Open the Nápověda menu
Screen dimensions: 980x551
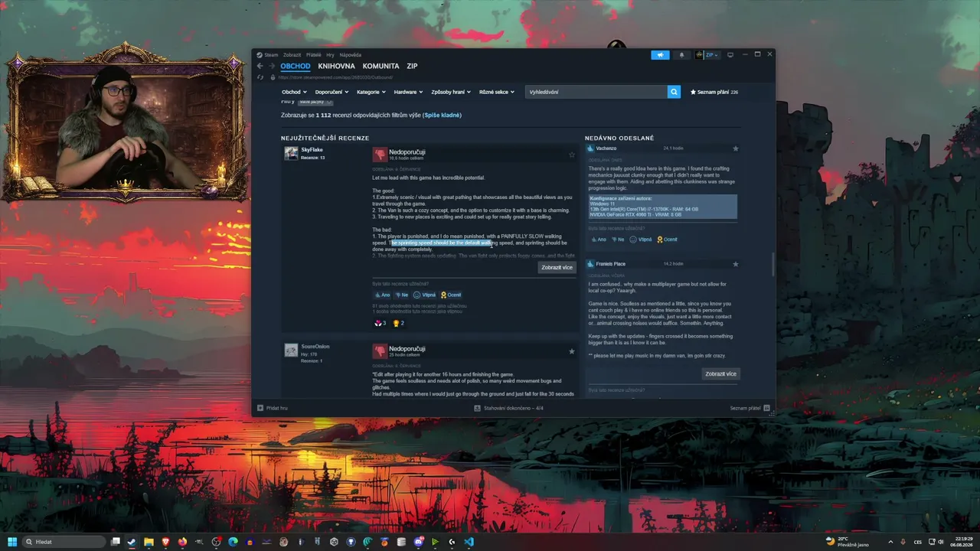click(x=350, y=55)
